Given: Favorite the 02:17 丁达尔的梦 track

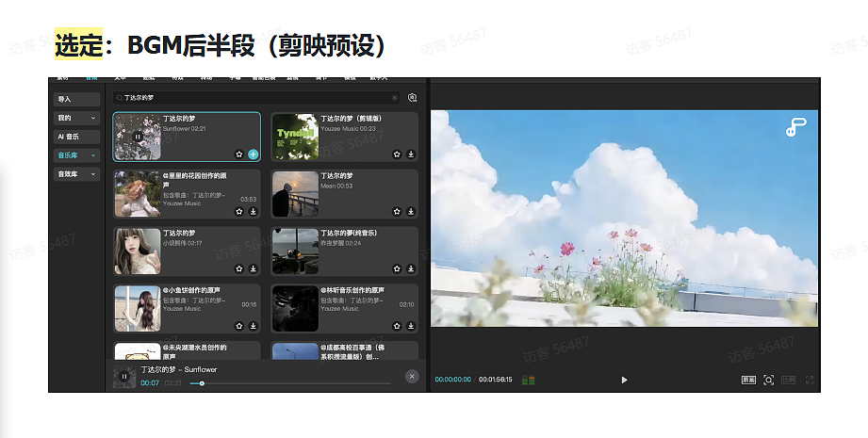Looking at the screenshot, I should (239, 268).
